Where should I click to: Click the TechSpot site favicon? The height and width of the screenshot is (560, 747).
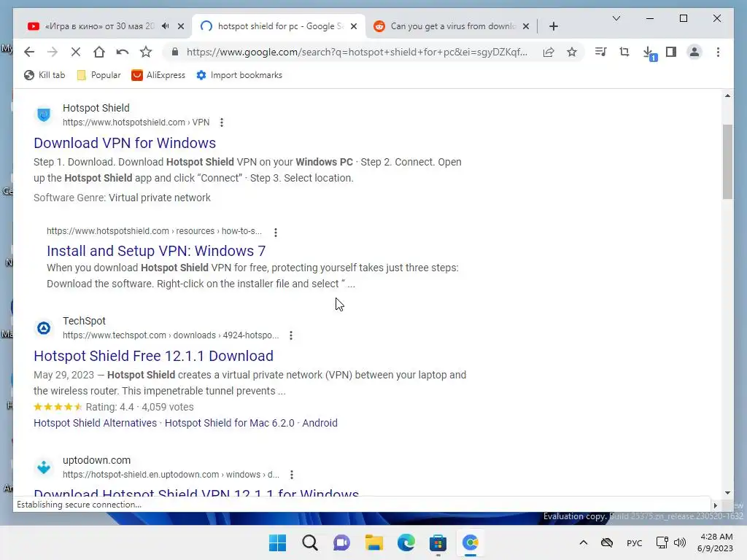click(44, 328)
